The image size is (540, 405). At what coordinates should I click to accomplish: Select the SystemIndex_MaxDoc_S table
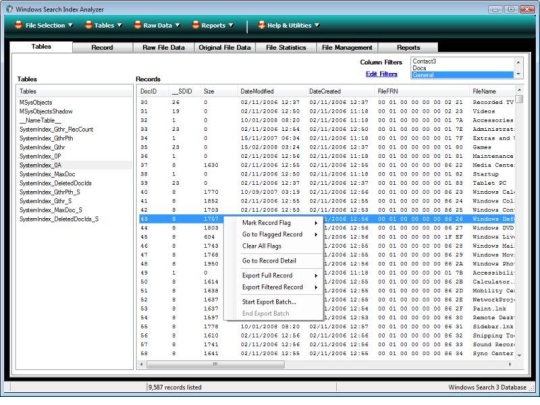coord(51,210)
